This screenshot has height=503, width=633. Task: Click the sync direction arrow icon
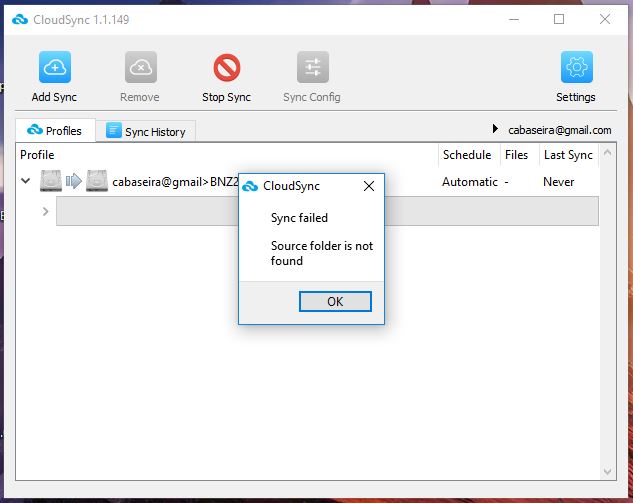[74, 181]
